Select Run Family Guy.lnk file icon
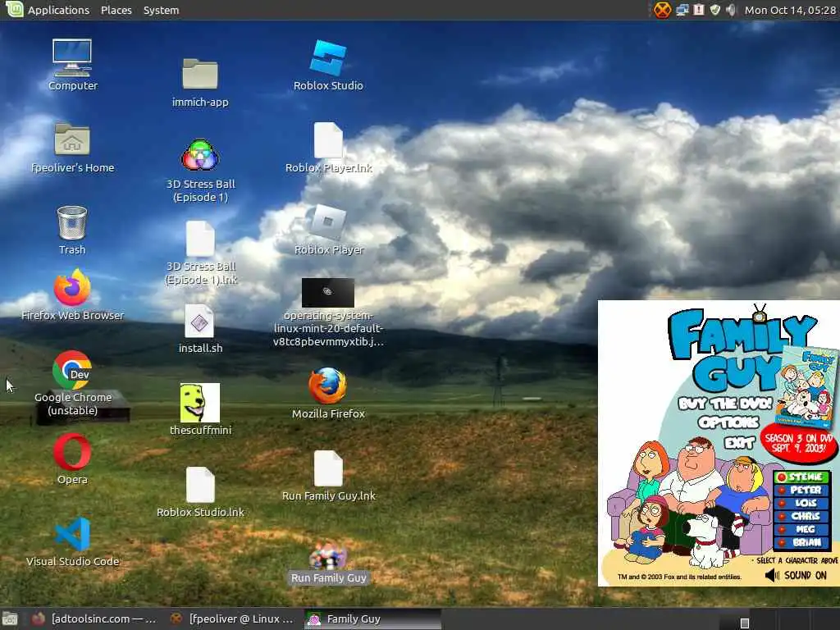The image size is (840, 630). point(328,468)
